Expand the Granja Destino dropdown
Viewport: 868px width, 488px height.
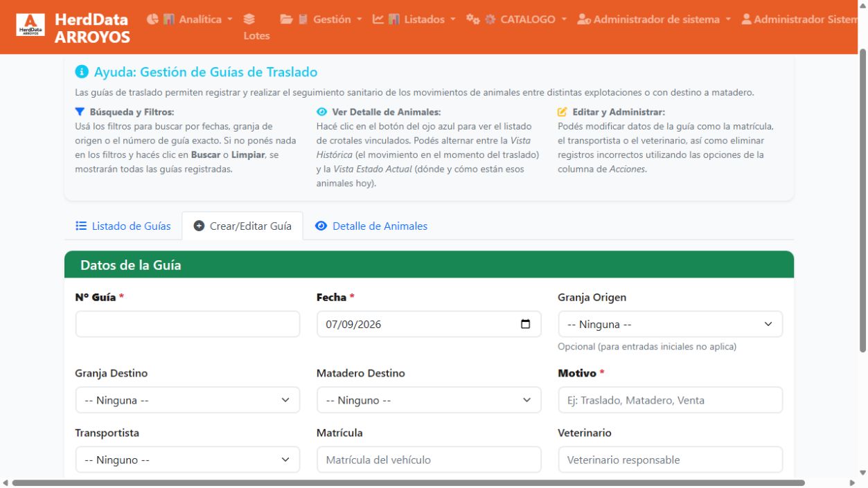pos(187,400)
